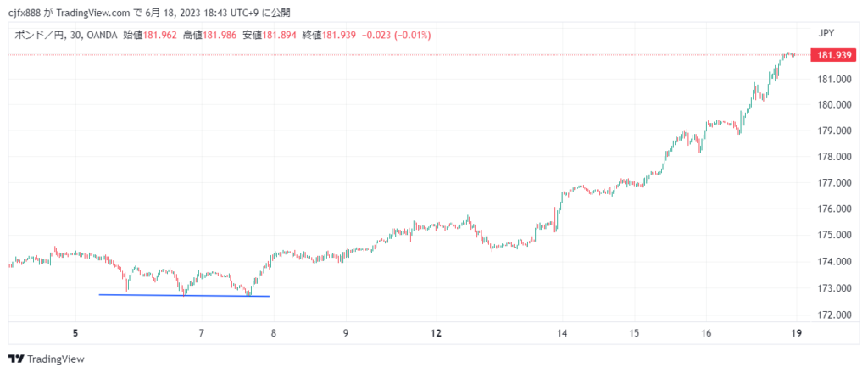Click the −0.023 (−0.01%) change value
This screenshot has height=373, width=868.
coord(397,36)
